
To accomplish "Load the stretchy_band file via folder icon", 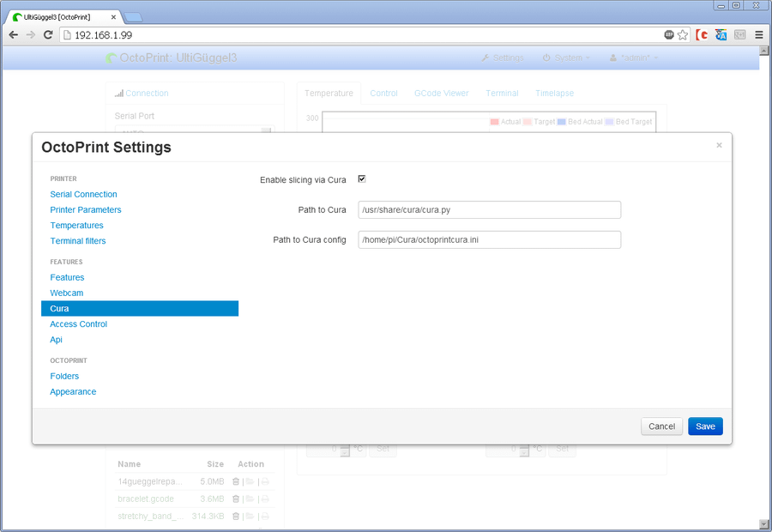I will pos(250,517).
